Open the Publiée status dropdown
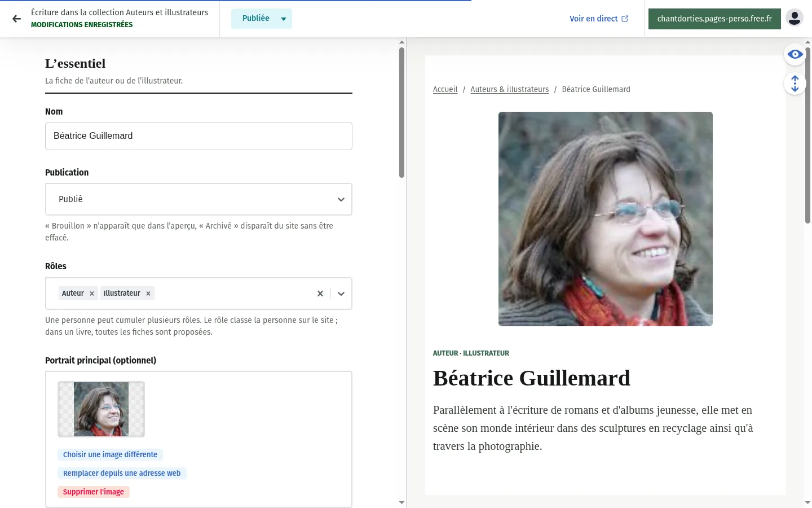 tap(262, 19)
